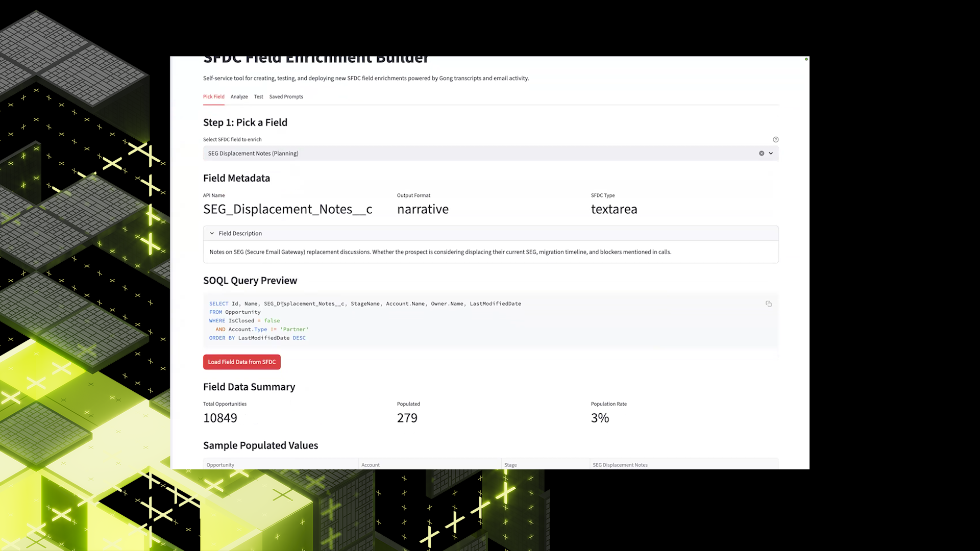Click the textarea SFDC type value

(614, 209)
